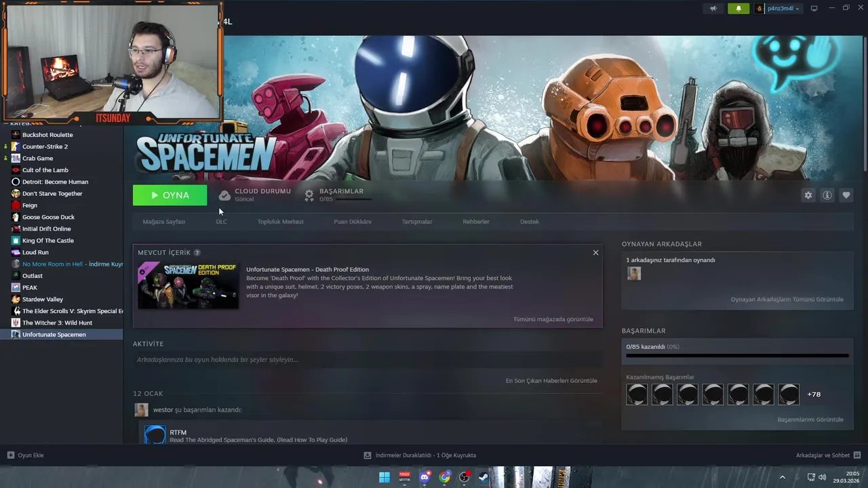Open the DLC tab
868x488 pixels.
coord(221,222)
